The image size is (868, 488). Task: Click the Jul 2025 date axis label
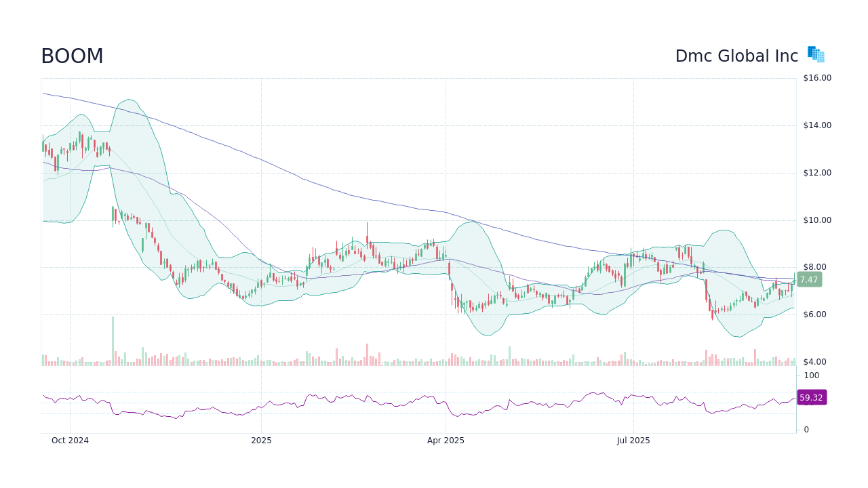pyautogui.click(x=633, y=441)
